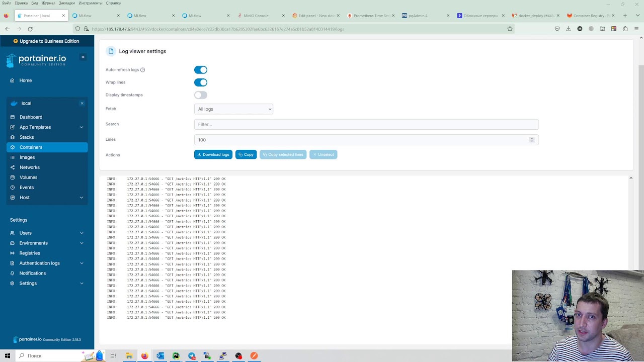Open Outlook from the taskbar

[160, 355]
